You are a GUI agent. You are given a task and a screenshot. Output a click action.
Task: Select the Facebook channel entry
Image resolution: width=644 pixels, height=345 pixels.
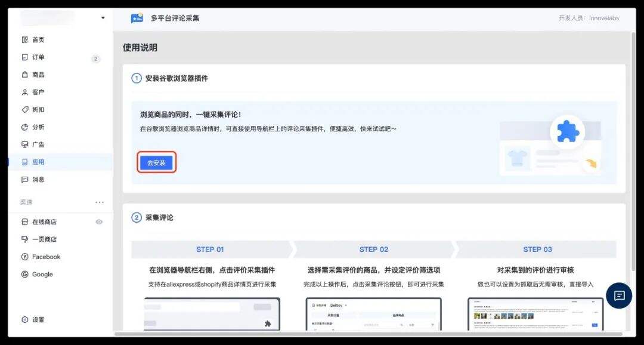tap(24, 257)
